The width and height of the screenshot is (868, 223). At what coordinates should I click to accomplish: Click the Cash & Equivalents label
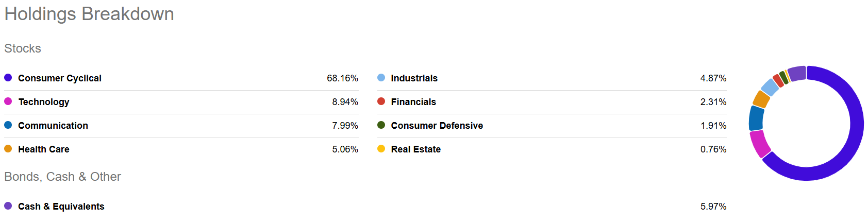point(61,207)
